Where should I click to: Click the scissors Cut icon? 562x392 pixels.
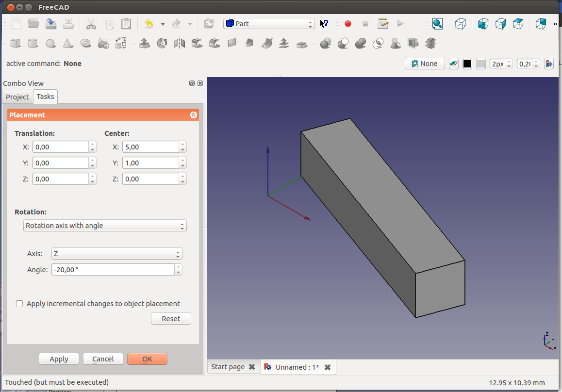(91, 24)
